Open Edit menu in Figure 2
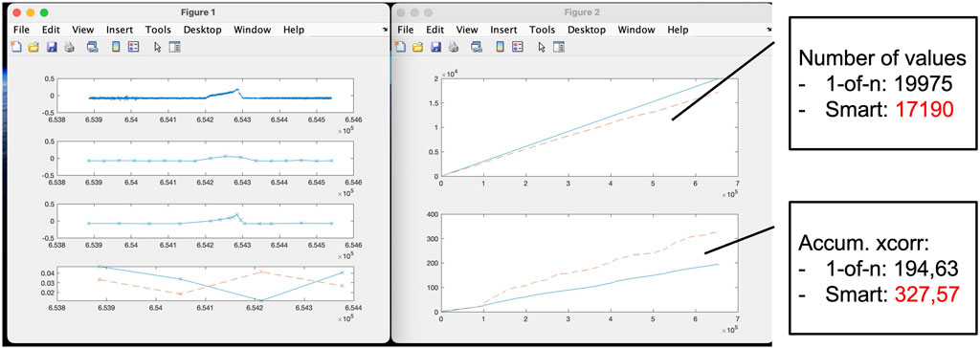Screen dimensions: 980x348 (x=434, y=30)
